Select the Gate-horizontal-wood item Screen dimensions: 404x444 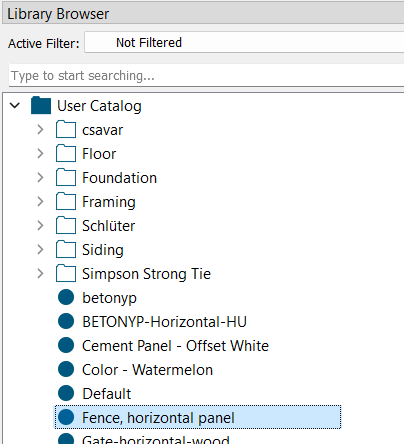coord(156,439)
